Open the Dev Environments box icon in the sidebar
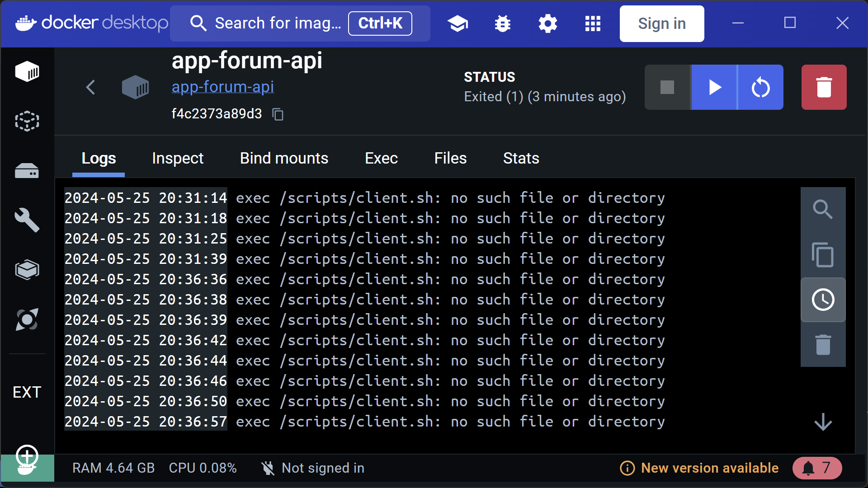 pyautogui.click(x=27, y=270)
